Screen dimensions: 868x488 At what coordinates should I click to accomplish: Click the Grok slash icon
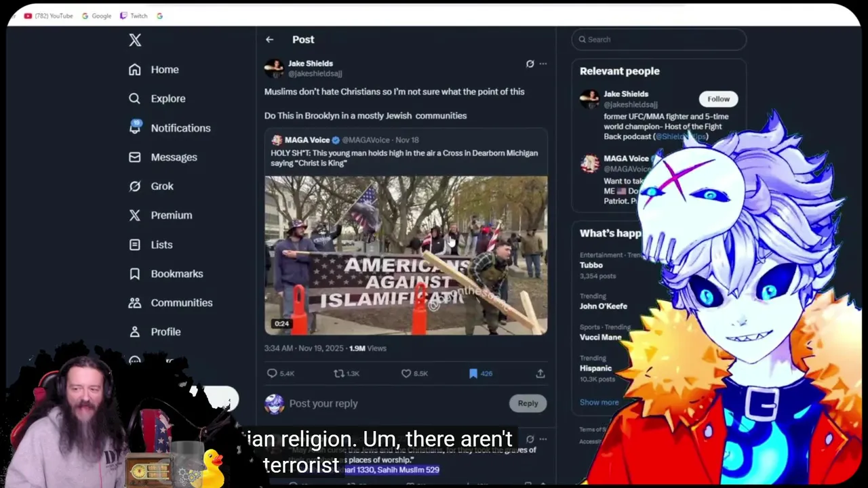coord(135,186)
